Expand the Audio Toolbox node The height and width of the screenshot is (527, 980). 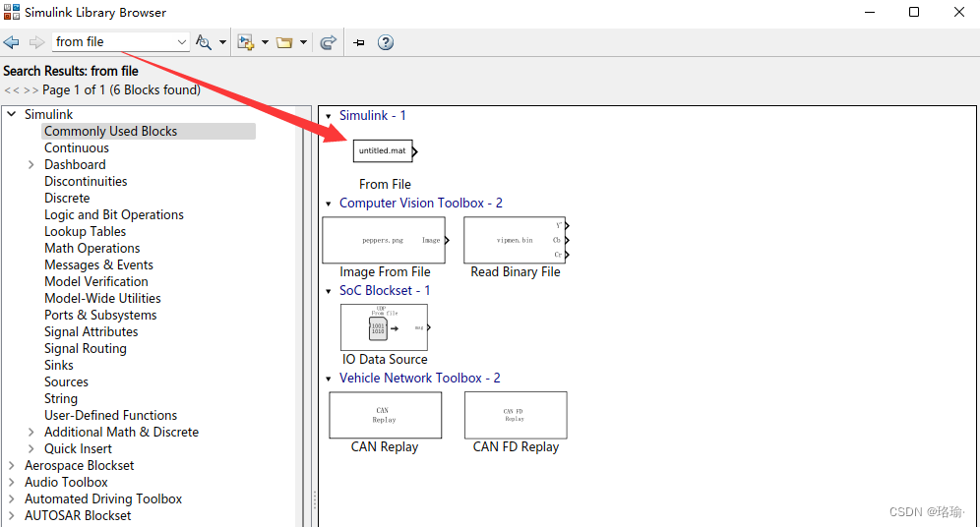(x=11, y=482)
